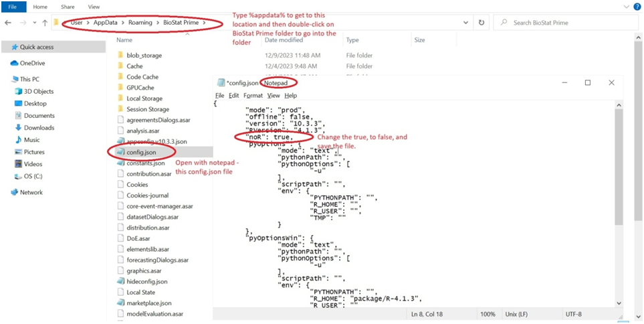The height and width of the screenshot is (324, 644).
Task: Sort by Type column header
Action: click(x=352, y=40)
